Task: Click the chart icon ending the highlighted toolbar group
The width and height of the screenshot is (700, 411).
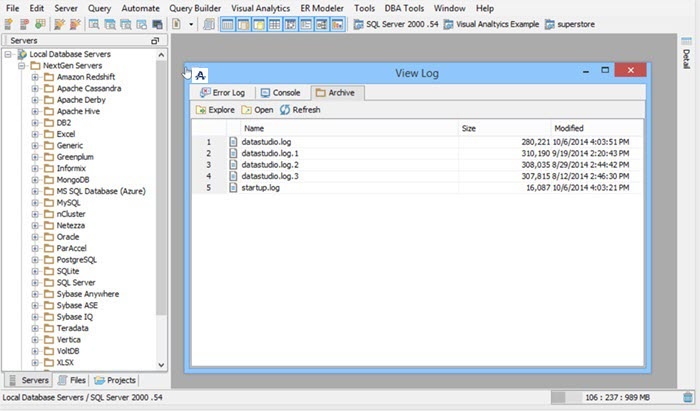Action: (338, 24)
